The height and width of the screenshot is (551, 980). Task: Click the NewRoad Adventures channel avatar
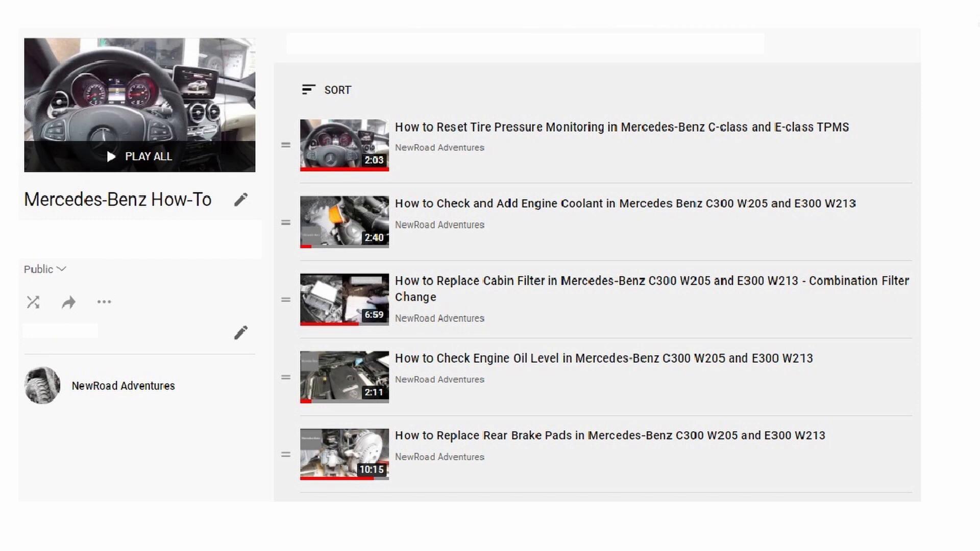point(42,385)
